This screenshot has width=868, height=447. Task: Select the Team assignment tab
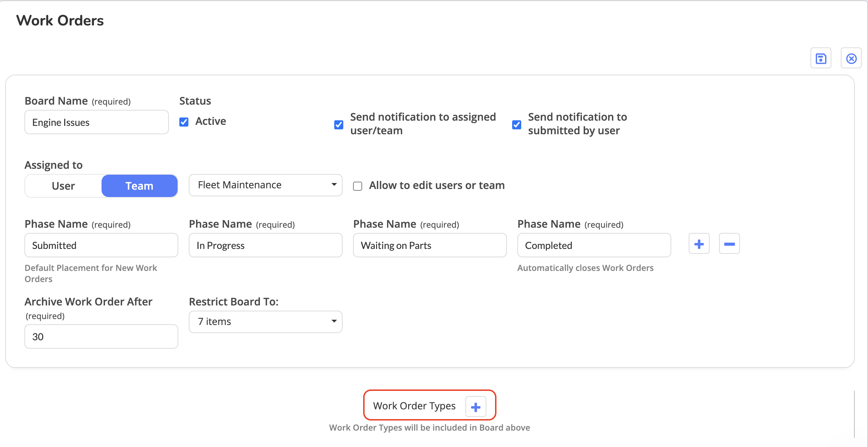click(x=139, y=186)
